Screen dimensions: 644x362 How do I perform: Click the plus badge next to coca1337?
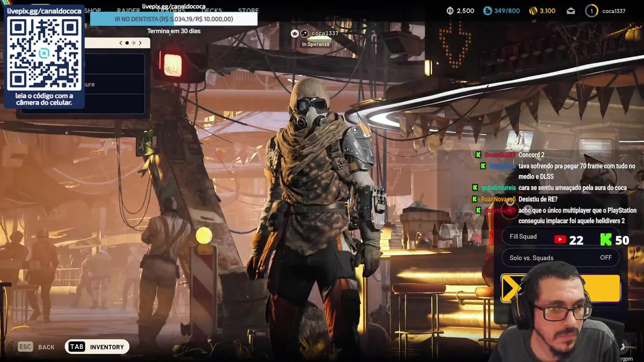(304, 33)
